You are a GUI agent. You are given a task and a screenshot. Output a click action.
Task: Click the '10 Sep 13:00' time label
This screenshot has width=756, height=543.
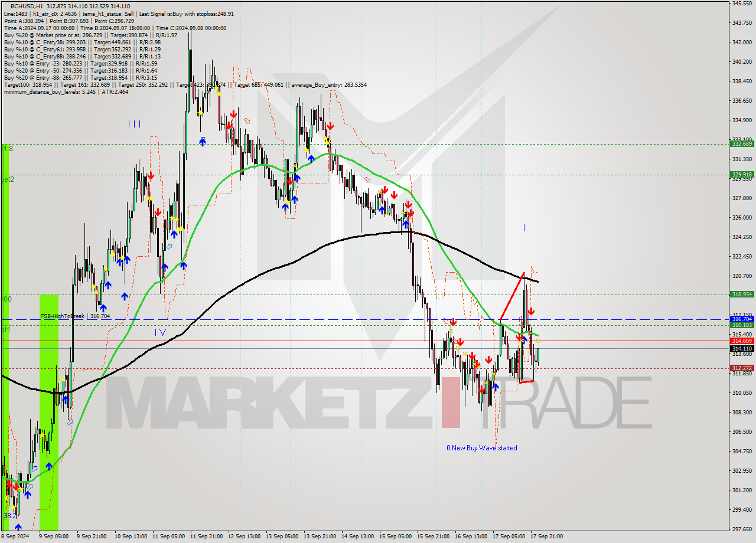click(x=131, y=537)
